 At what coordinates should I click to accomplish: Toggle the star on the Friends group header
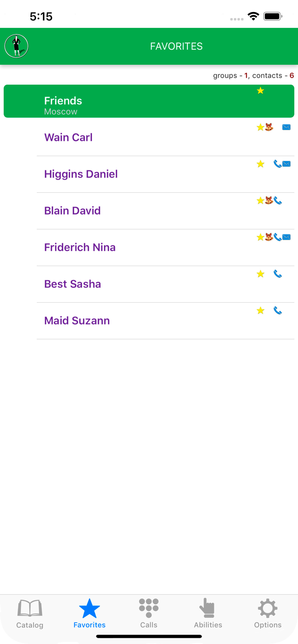260,91
